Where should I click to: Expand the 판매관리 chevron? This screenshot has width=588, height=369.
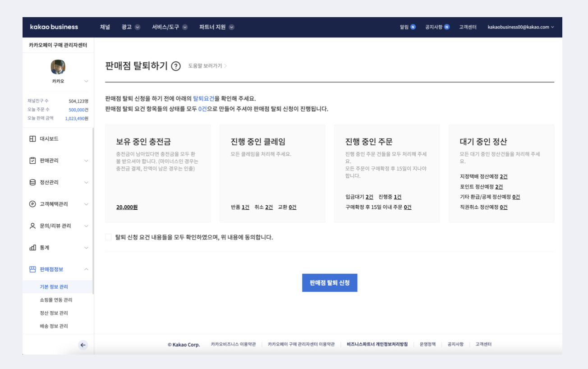(86, 161)
